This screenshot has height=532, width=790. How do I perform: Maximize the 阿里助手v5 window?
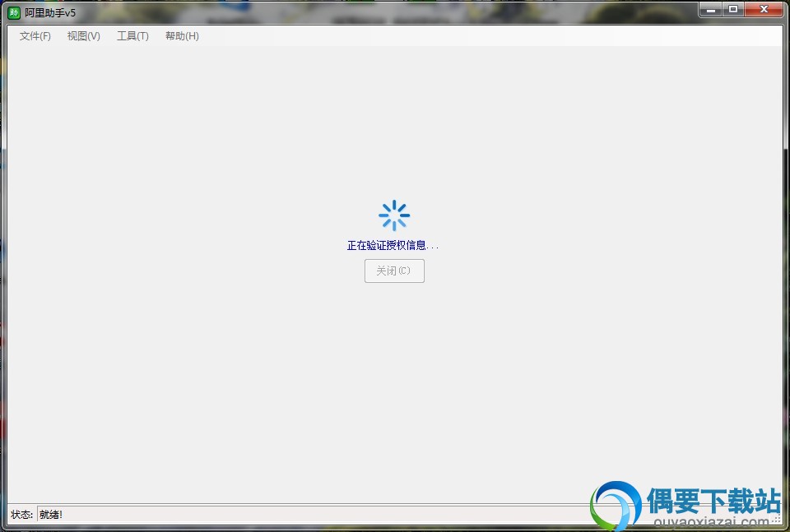(733, 10)
